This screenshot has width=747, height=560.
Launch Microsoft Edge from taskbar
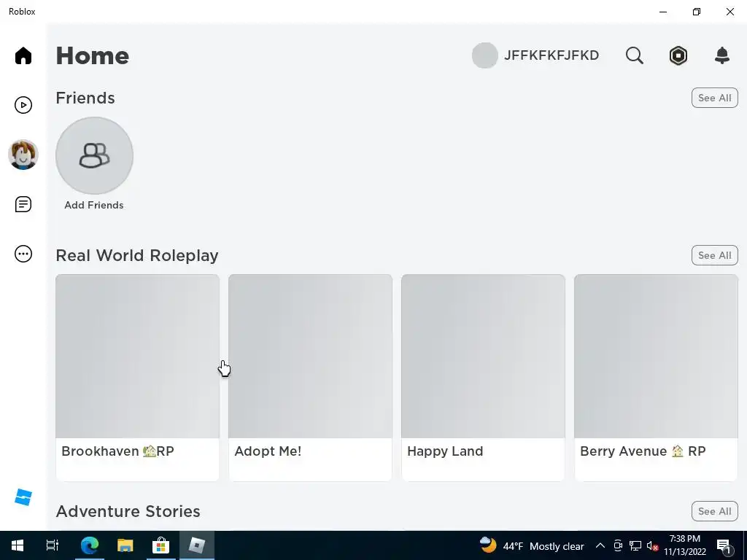pos(89,545)
